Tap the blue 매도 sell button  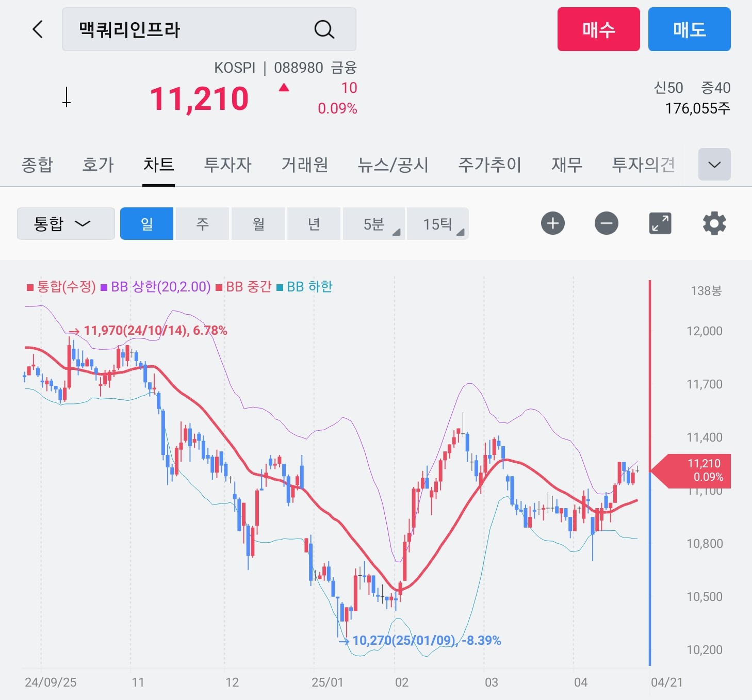pos(689,29)
